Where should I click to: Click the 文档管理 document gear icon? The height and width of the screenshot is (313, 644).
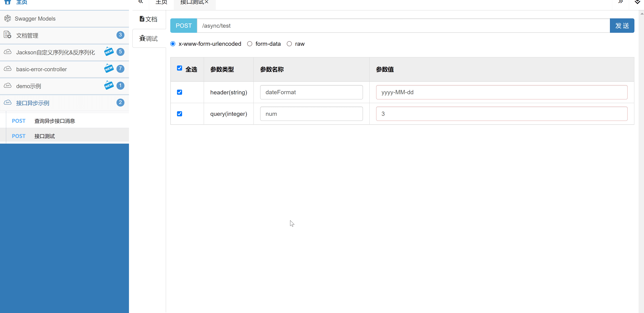(x=7, y=35)
